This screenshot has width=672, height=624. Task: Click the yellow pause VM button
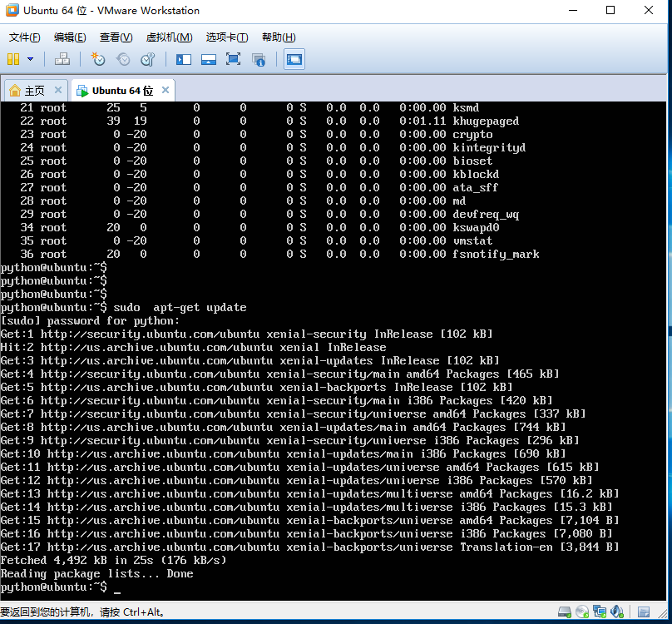tap(13, 59)
